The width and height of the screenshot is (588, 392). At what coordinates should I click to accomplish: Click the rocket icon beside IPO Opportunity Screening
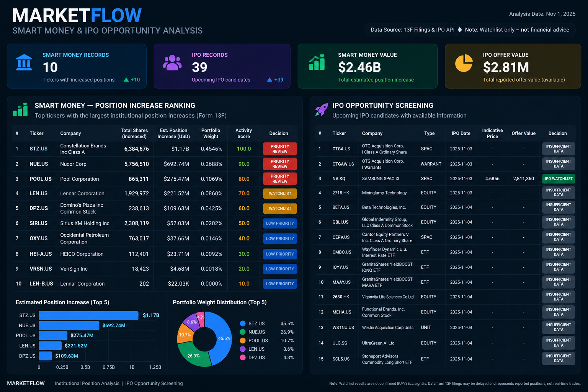pos(322,109)
